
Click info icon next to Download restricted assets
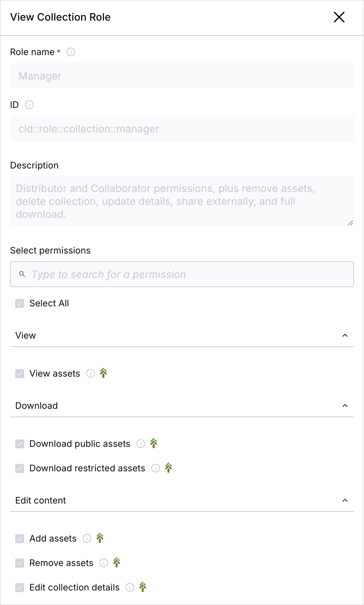[x=156, y=468]
